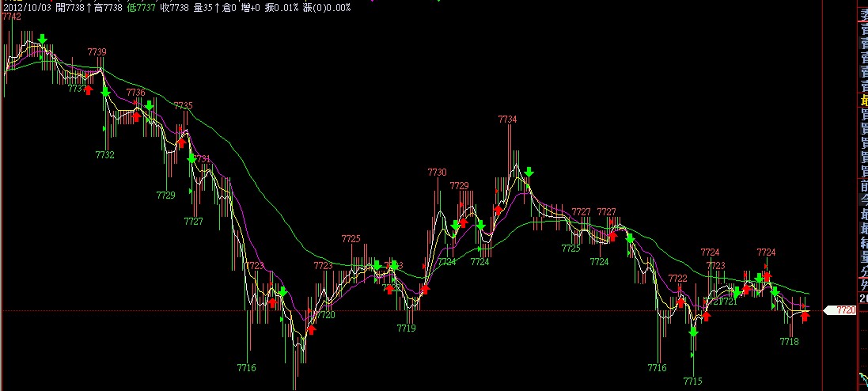
Task: Click the 7715 lowest price label
Action: [x=692, y=381]
